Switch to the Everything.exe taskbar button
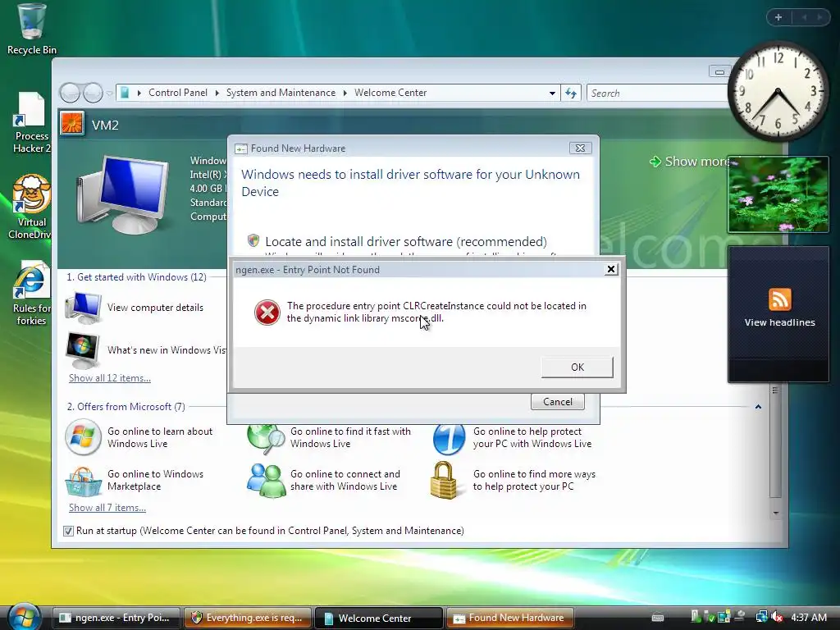 248,618
